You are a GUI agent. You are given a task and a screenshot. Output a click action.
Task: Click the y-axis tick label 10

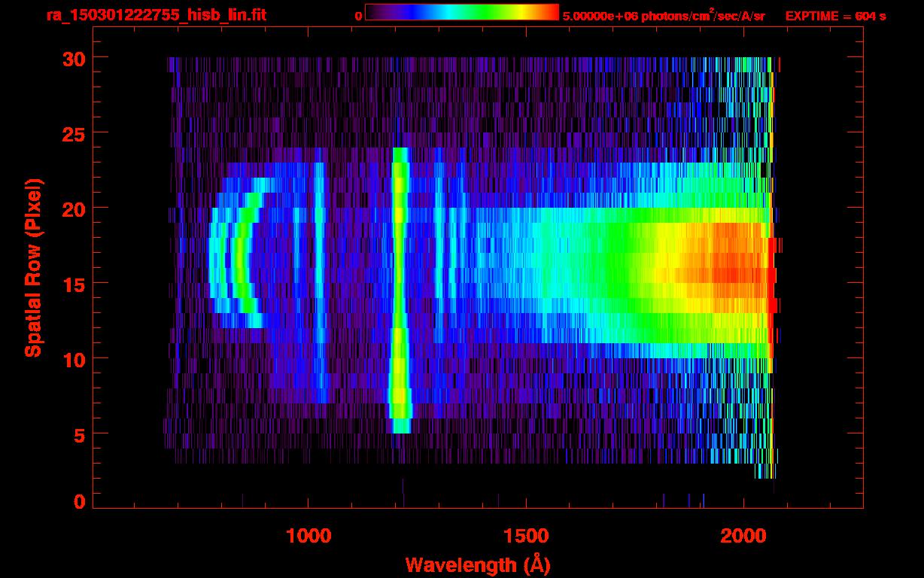pos(74,359)
